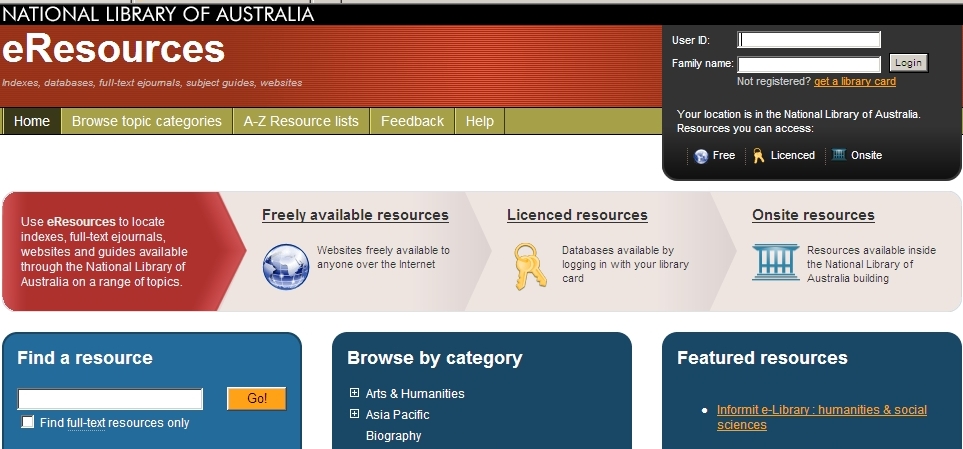Click the Find a resource search box
This screenshot has width=963, height=449.
(110, 399)
